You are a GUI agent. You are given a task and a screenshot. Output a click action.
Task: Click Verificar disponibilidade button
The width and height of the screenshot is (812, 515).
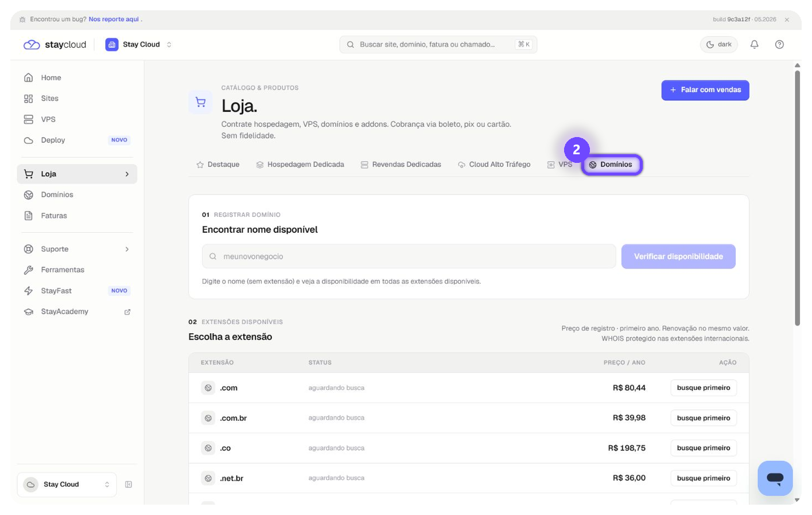tap(678, 256)
